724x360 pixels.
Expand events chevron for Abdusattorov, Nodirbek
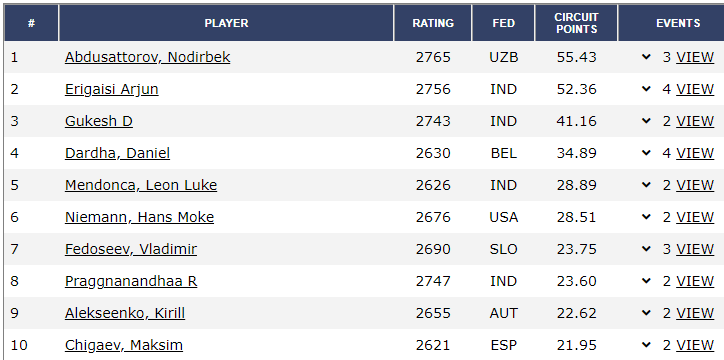[646, 57]
